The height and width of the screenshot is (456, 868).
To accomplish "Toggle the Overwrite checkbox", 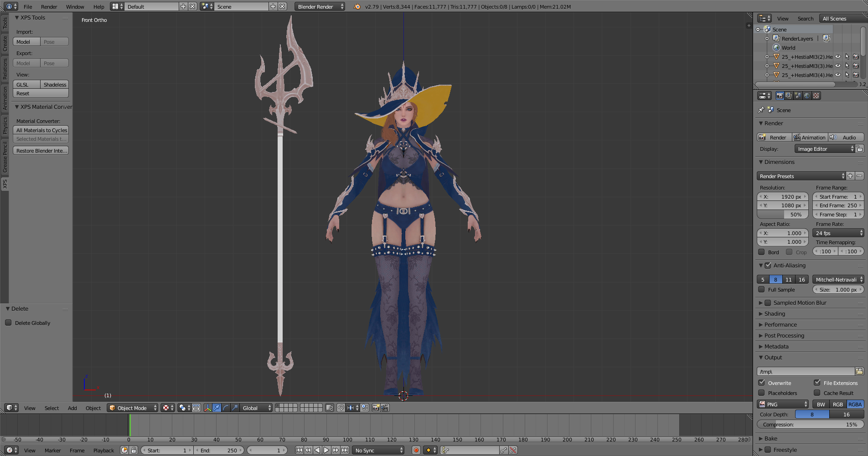I will [x=761, y=383].
